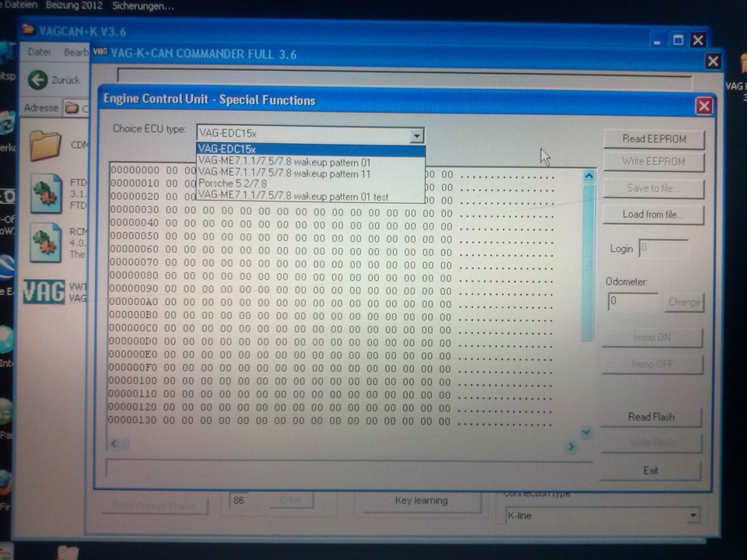Click the Read Flash button
The width and height of the screenshot is (747, 560).
[x=651, y=417]
